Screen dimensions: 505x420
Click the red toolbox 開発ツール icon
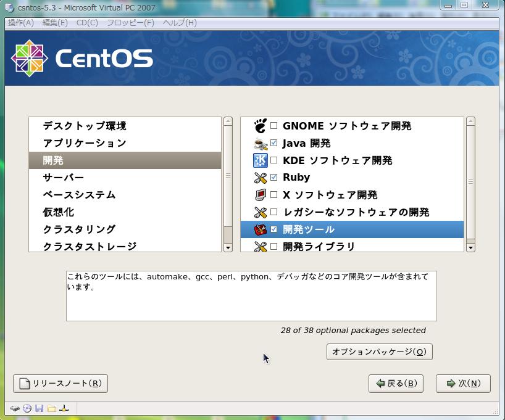point(260,229)
